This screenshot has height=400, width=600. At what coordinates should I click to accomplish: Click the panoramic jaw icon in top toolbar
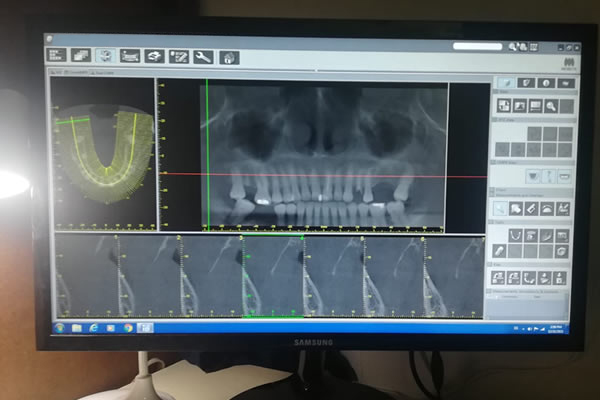(130, 56)
